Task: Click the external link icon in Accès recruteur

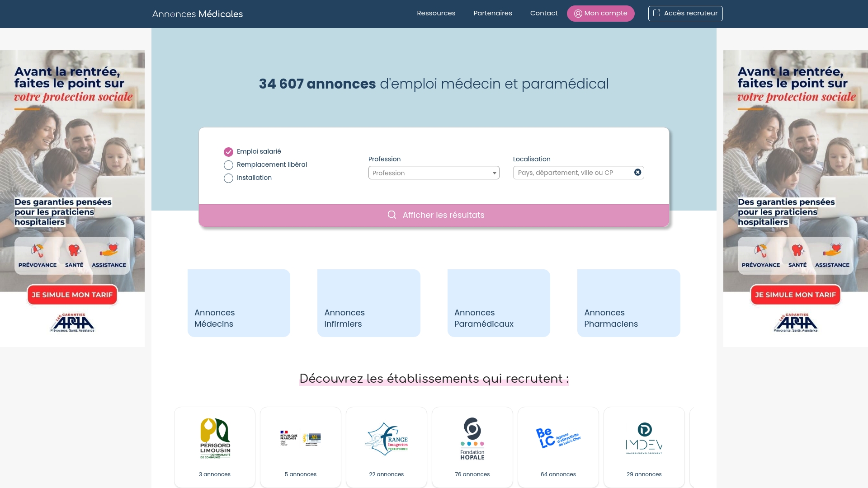Action: pyautogui.click(x=657, y=13)
